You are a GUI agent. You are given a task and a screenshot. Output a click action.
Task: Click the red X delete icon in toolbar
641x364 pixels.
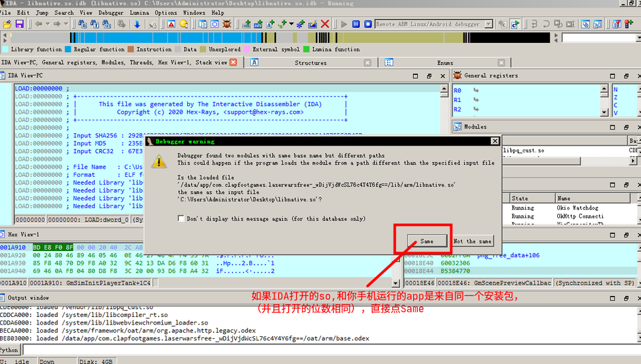tap(325, 24)
